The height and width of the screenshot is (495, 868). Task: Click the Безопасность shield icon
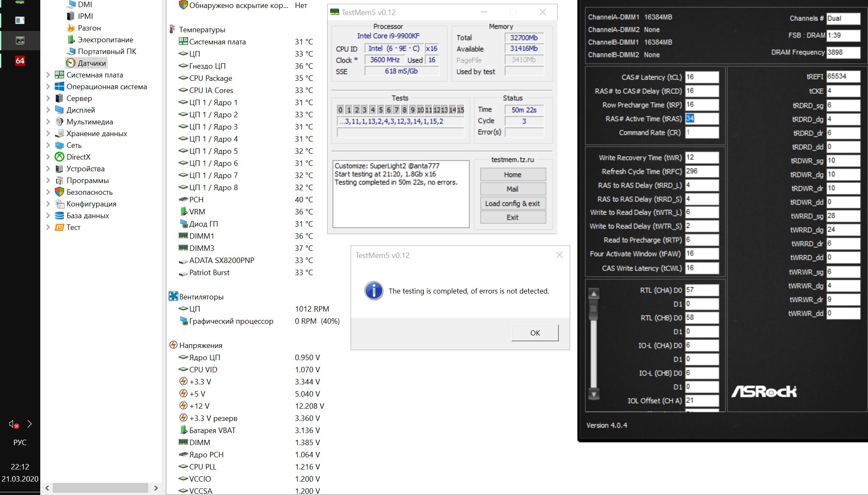pyautogui.click(x=59, y=192)
